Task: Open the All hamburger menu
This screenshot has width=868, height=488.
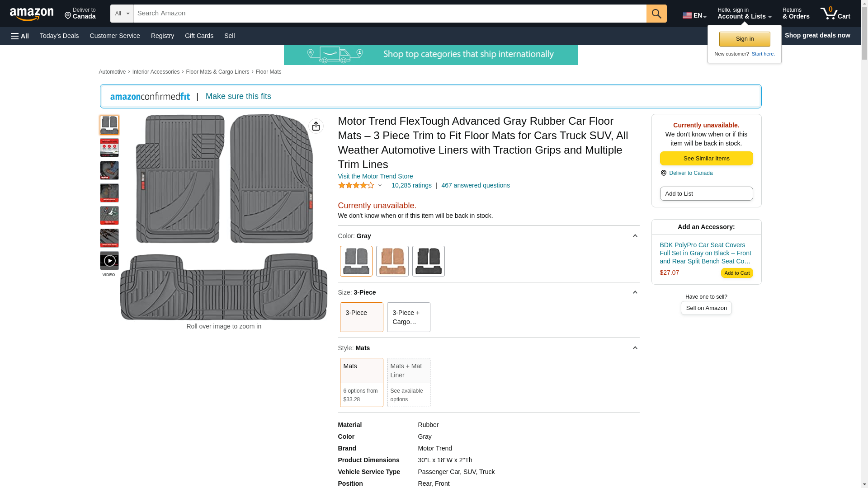Action: coord(20,36)
